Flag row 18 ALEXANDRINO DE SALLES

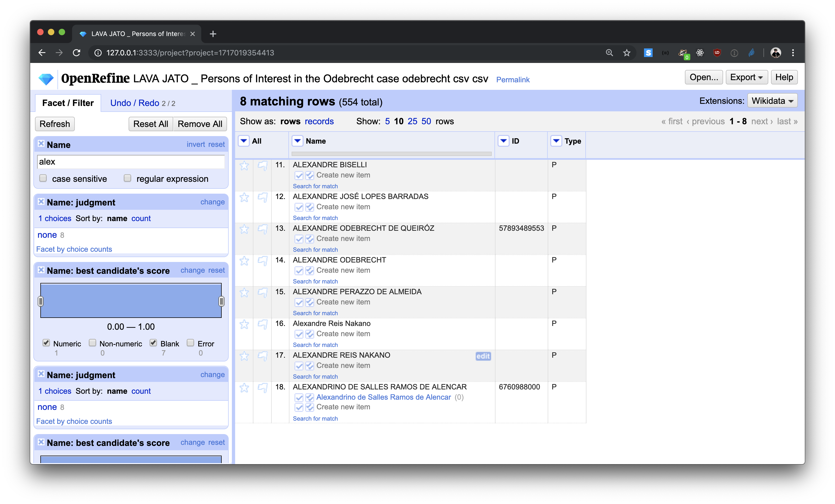[x=263, y=388]
